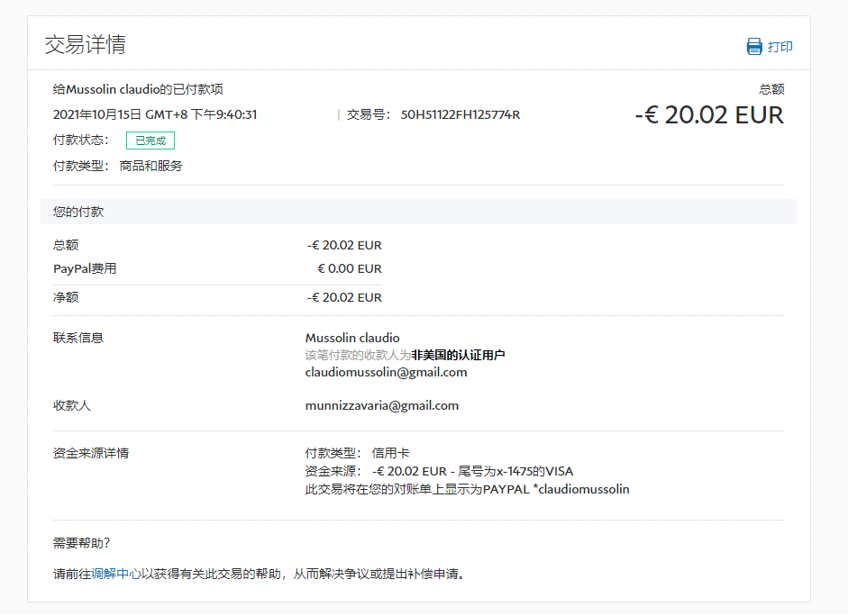Image resolution: width=848 pixels, height=616 pixels.
Task: Click the munnizzavaria@gmail.com recipient email
Action: click(x=381, y=405)
